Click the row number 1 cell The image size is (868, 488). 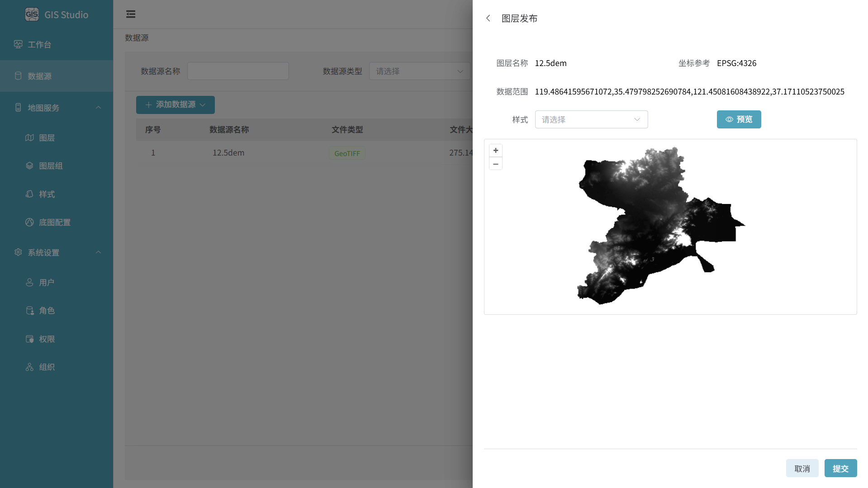click(153, 153)
